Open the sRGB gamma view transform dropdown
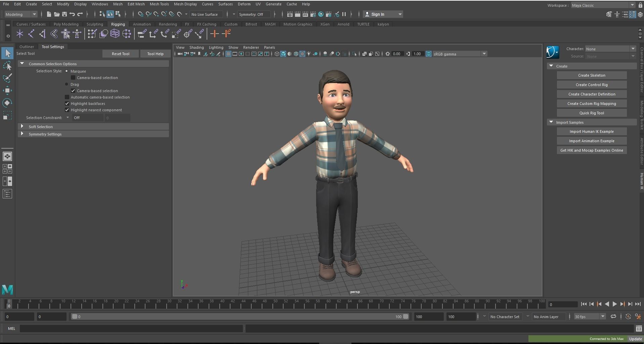 click(460, 54)
